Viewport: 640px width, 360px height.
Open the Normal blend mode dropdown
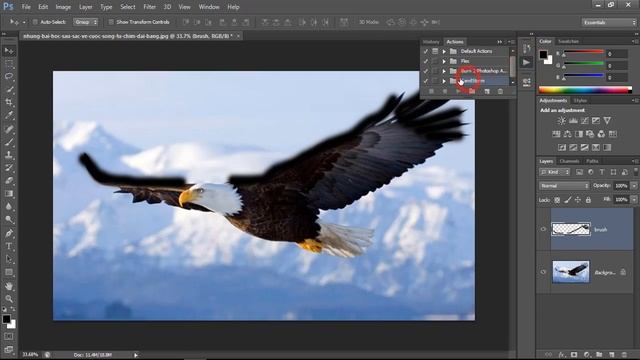click(x=564, y=186)
